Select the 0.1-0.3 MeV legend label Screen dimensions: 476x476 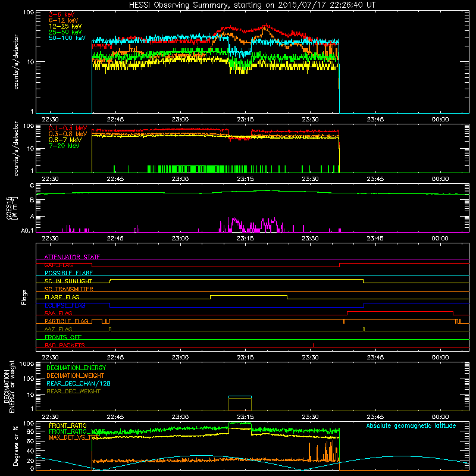(x=68, y=128)
